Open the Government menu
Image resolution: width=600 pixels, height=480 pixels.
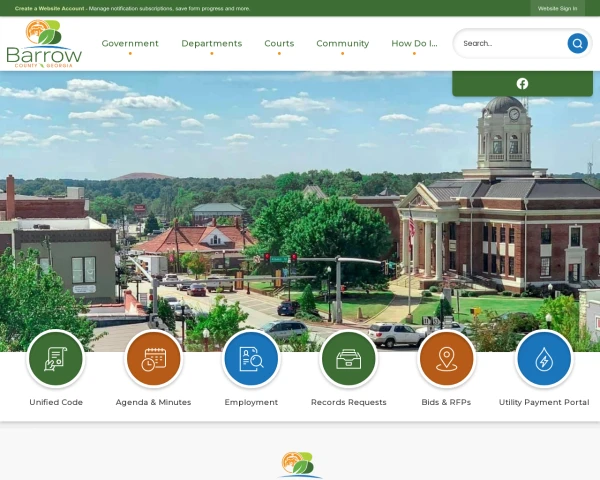pyautogui.click(x=130, y=44)
